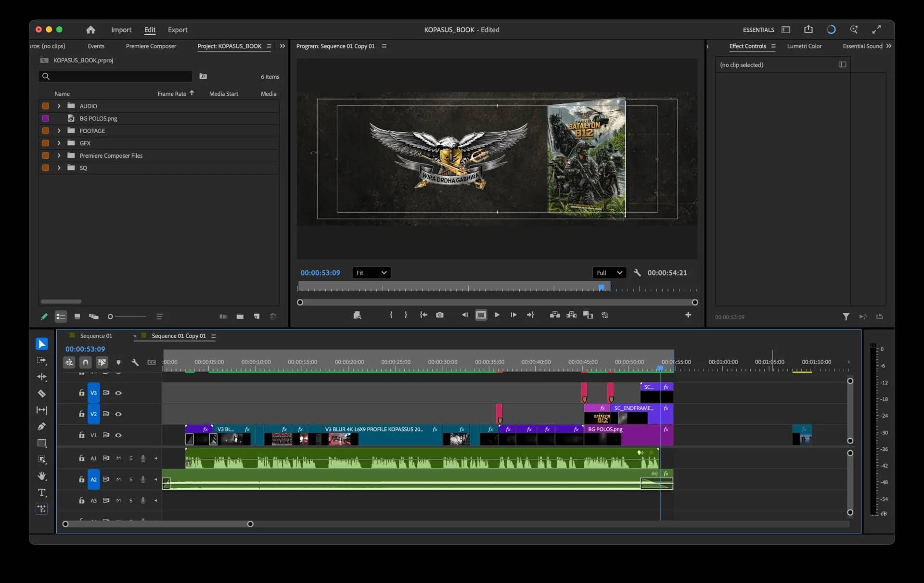Click the Project panel search field
The height and width of the screenshot is (583, 924).
pos(115,76)
